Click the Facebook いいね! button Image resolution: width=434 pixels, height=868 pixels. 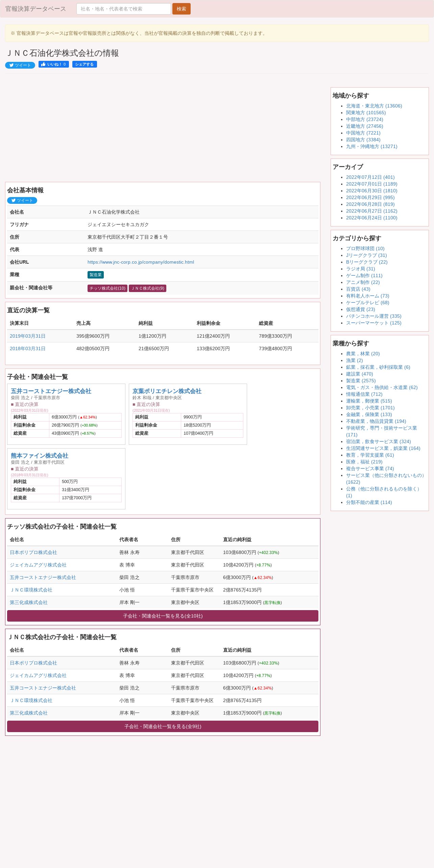[54, 64]
